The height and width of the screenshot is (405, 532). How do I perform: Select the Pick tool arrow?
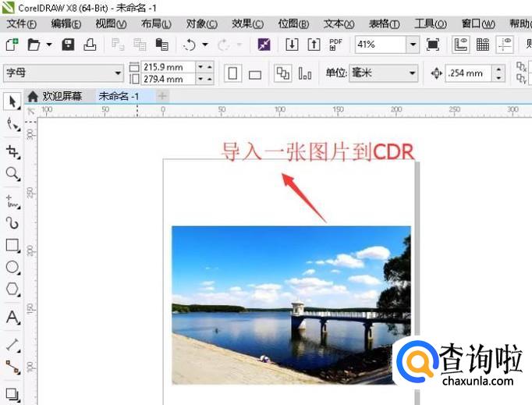[x=12, y=102]
